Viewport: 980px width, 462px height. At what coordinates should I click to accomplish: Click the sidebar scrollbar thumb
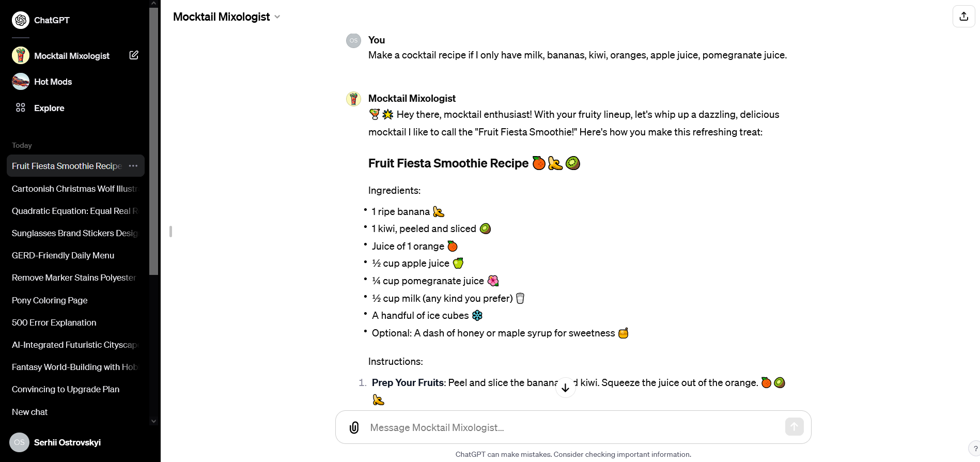coord(153,140)
